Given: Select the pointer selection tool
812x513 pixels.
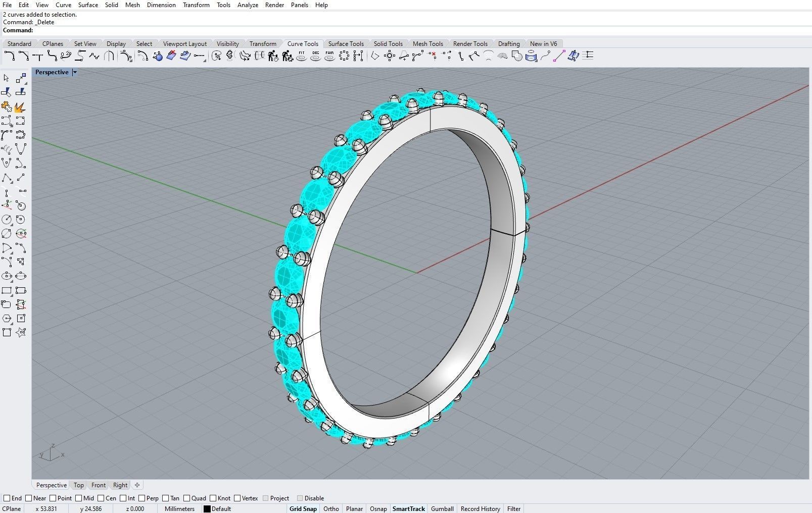Looking at the screenshot, I should point(6,78).
